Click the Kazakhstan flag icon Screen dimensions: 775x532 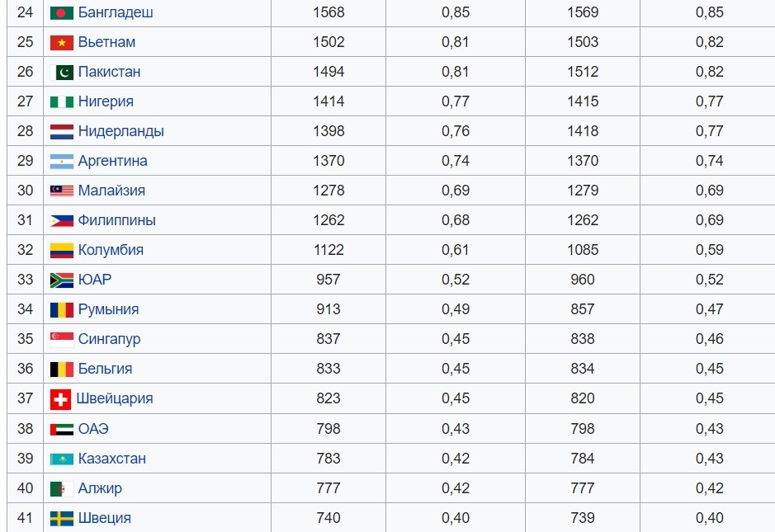click(x=62, y=459)
